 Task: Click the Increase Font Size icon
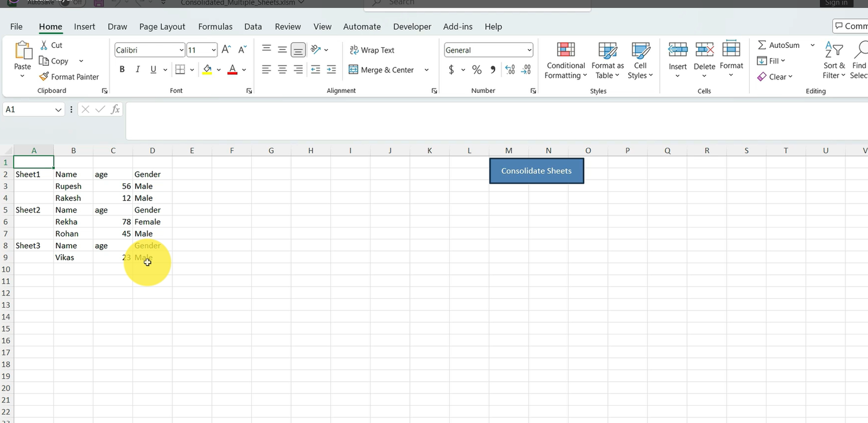(227, 50)
